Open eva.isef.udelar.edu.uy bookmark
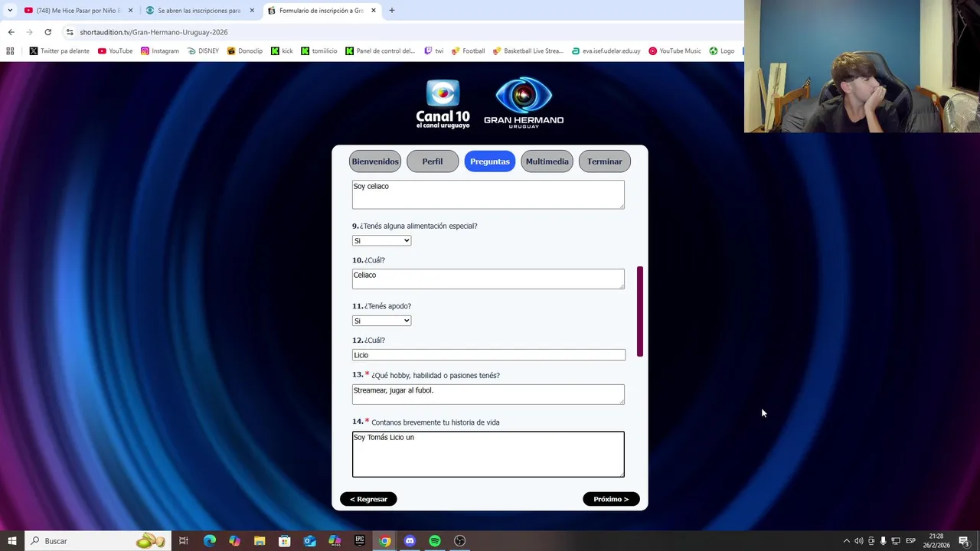The width and height of the screenshot is (980, 551). pos(606,51)
